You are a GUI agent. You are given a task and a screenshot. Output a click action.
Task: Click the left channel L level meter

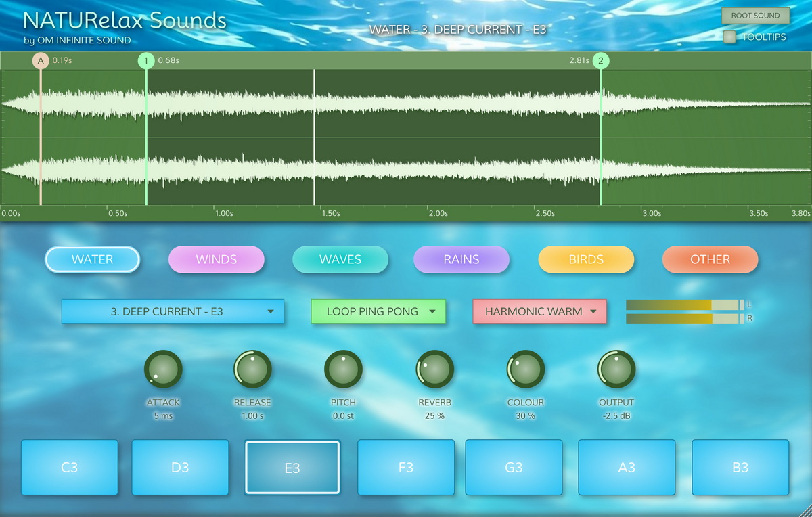pyautogui.click(x=685, y=305)
